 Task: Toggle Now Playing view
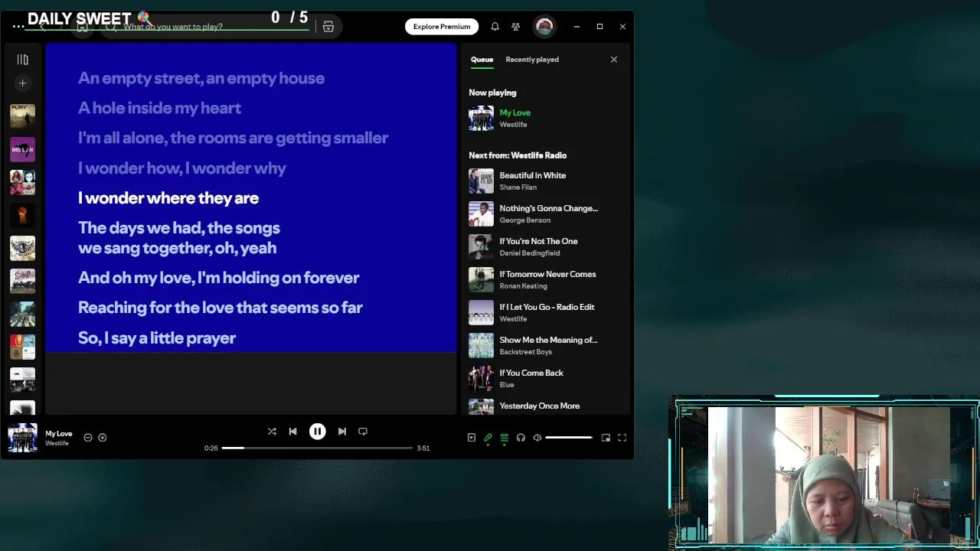472,438
